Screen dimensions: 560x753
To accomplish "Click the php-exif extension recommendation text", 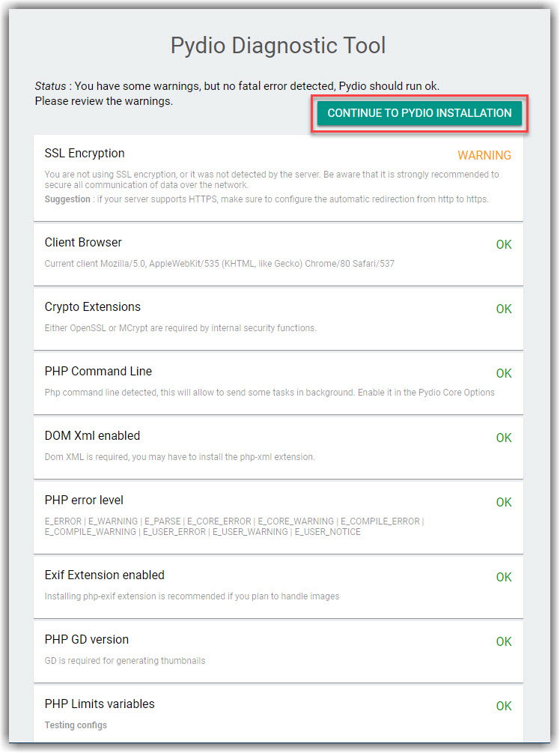I will click(192, 596).
